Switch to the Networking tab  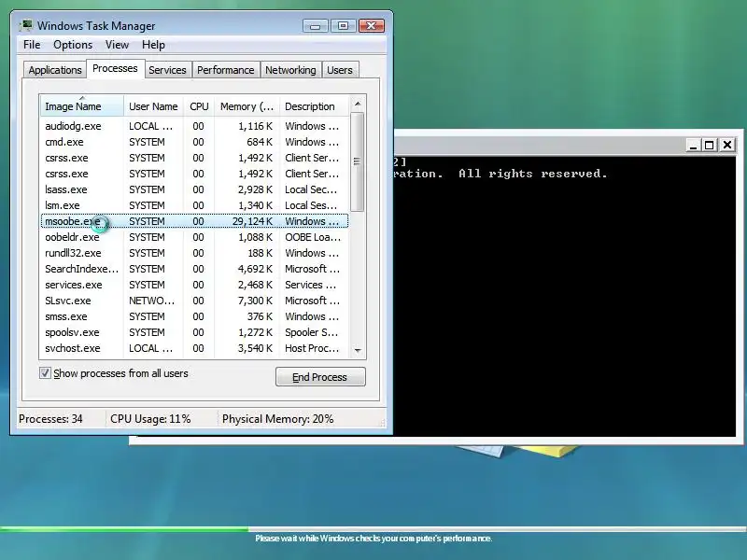pyautogui.click(x=290, y=70)
